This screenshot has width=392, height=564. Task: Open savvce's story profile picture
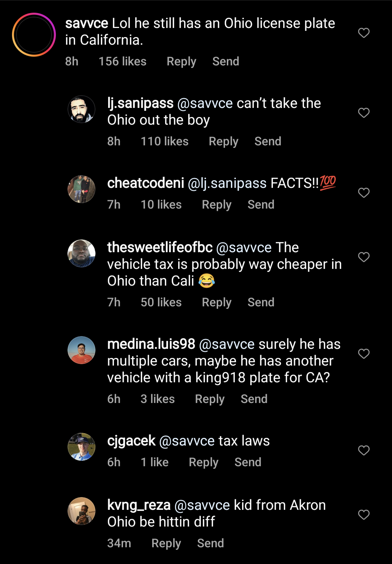[34, 35]
